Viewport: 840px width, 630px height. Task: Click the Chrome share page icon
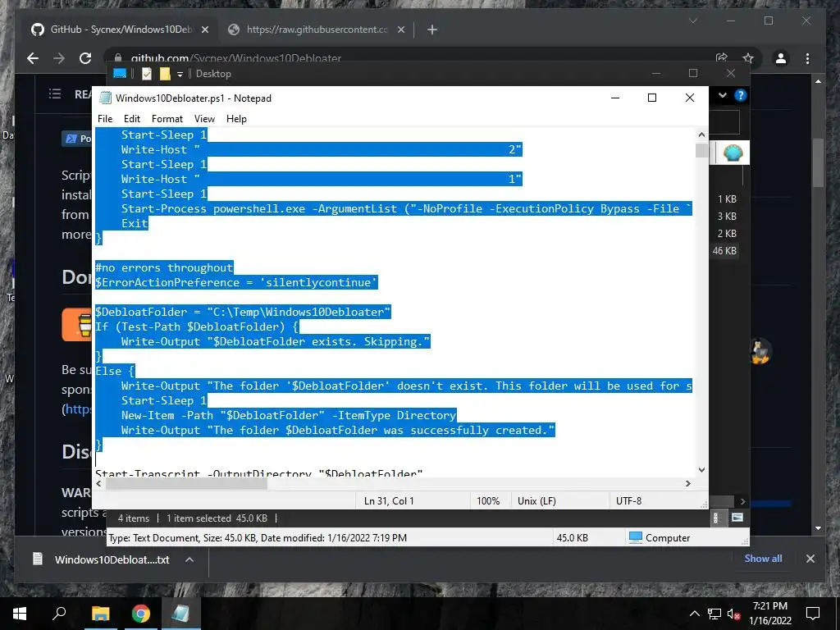722,58
